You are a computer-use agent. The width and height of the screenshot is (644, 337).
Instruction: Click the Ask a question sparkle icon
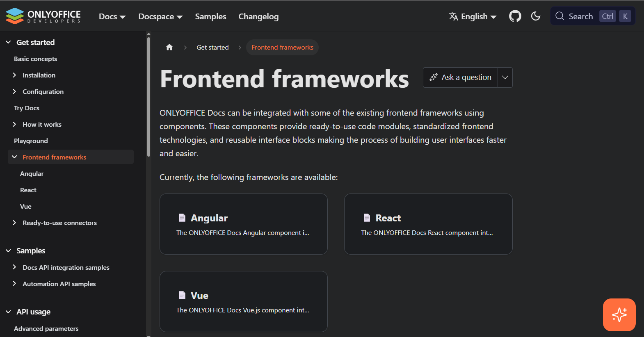(433, 77)
